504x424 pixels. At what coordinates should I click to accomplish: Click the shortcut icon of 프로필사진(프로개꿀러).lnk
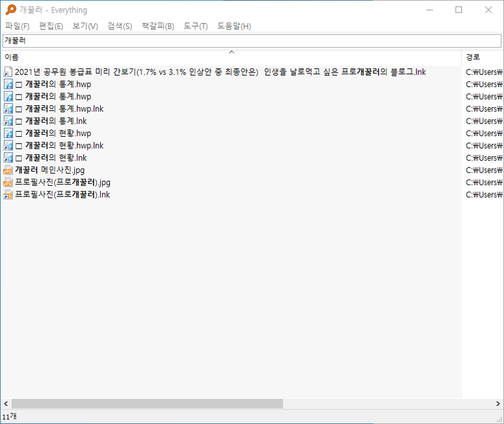click(x=8, y=195)
